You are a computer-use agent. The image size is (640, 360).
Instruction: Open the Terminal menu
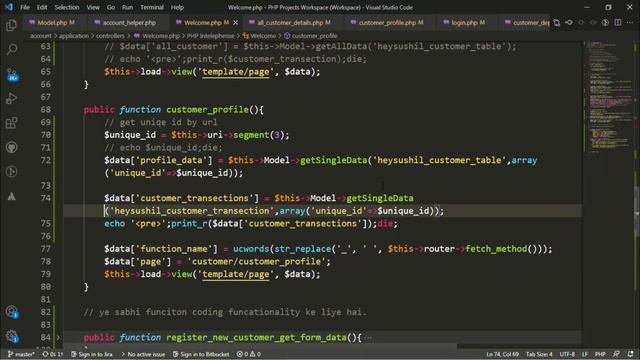(152, 7)
